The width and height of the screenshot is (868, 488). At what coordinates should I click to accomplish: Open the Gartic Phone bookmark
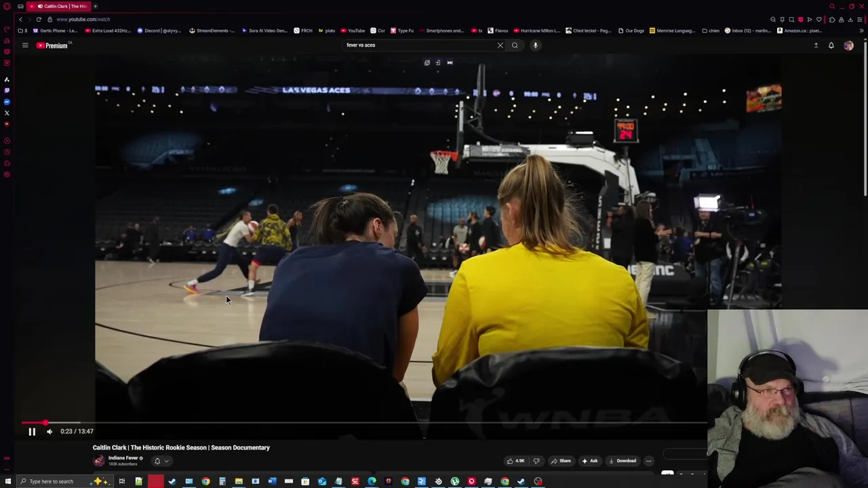point(55,30)
